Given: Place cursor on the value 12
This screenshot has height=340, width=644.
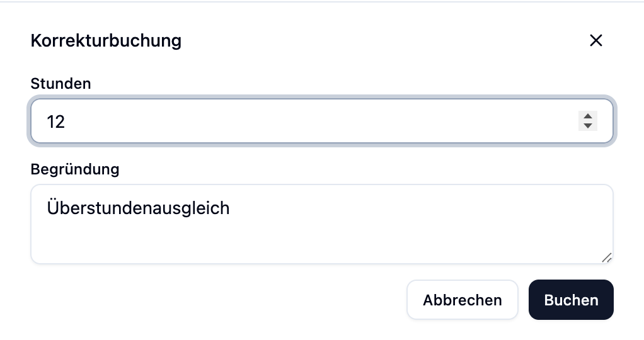Looking at the screenshot, I should click(56, 122).
